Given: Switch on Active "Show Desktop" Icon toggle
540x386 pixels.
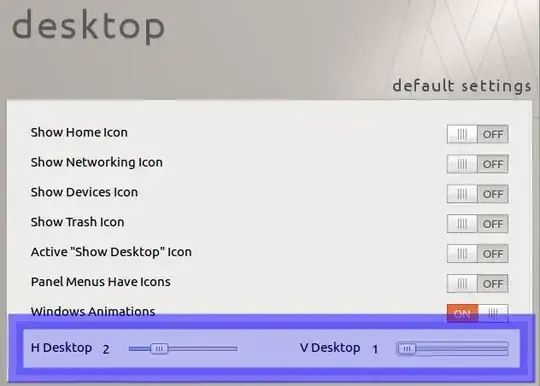Looking at the screenshot, I should [477, 253].
